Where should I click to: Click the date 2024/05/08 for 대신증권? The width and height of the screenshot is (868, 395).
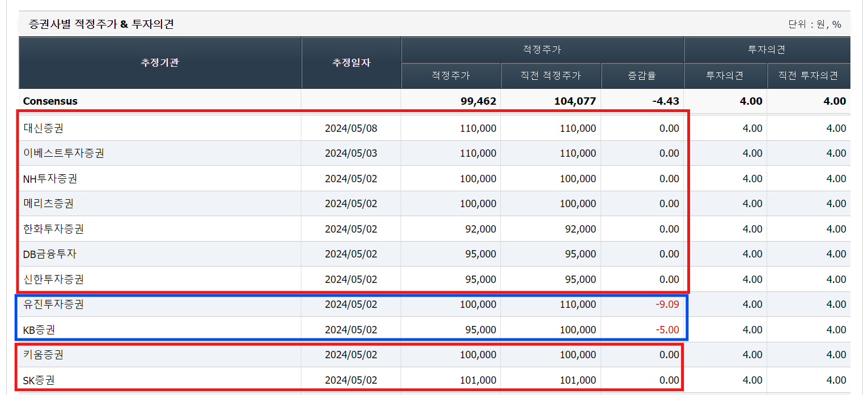pyautogui.click(x=351, y=128)
